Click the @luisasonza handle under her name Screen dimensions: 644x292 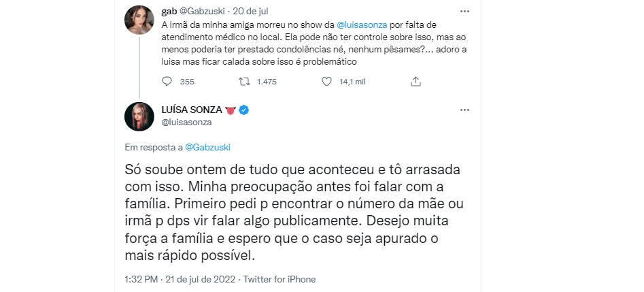click(x=188, y=123)
